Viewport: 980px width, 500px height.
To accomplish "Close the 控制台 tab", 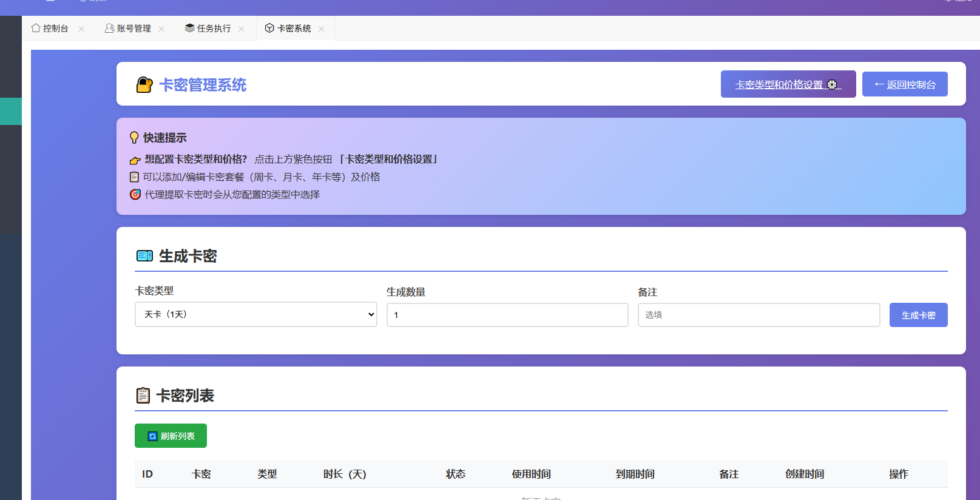I will (81, 29).
